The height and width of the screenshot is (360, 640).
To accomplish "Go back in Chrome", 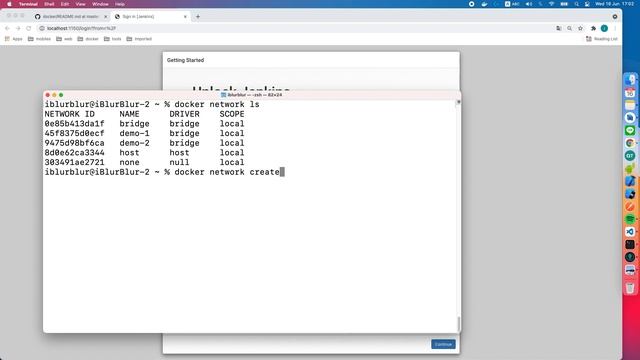I will [x=7, y=28].
